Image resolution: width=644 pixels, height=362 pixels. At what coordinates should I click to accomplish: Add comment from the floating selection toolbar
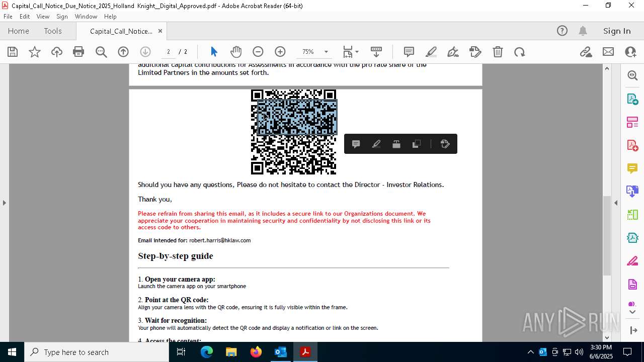pyautogui.click(x=356, y=144)
